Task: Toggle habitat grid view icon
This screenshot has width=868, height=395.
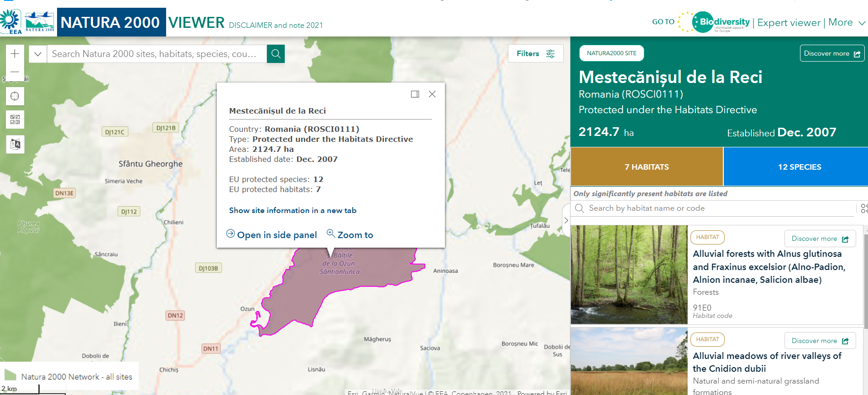Action: [x=863, y=208]
